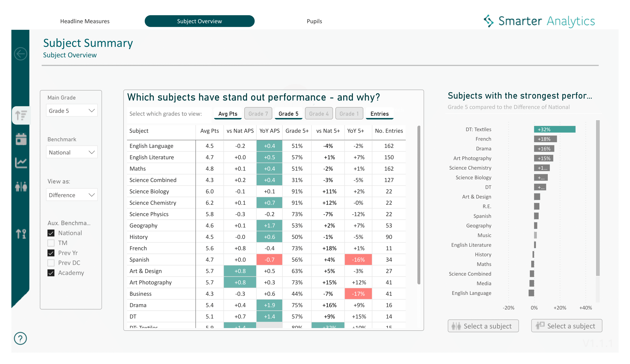Switch to the Pupils tab

(314, 21)
